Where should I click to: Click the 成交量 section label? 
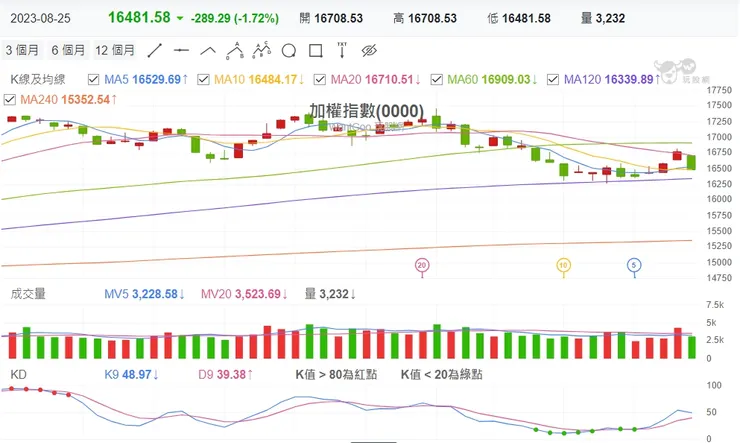tap(28, 294)
